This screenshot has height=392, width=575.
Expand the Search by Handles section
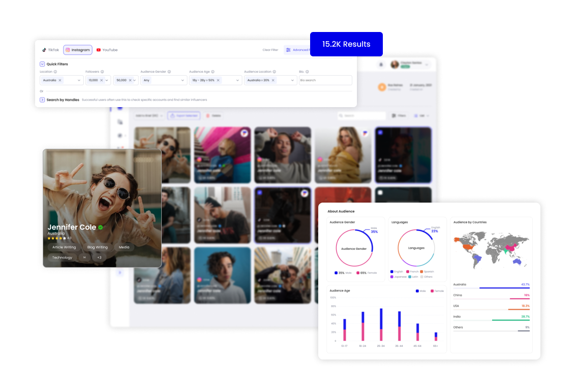pyautogui.click(x=42, y=99)
